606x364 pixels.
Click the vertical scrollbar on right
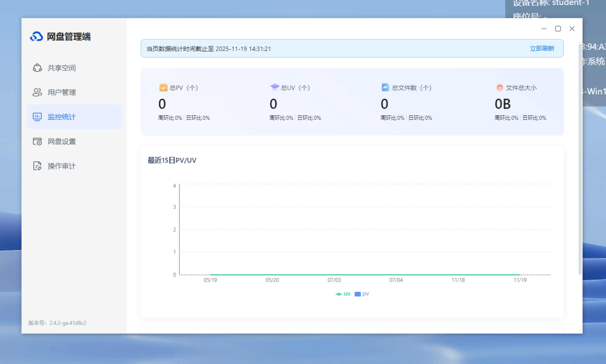[580, 159]
